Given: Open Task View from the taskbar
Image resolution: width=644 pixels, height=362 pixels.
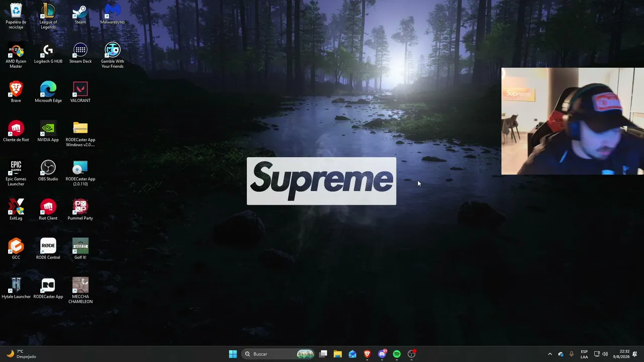Looking at the screenshot, I should [324, 354].
